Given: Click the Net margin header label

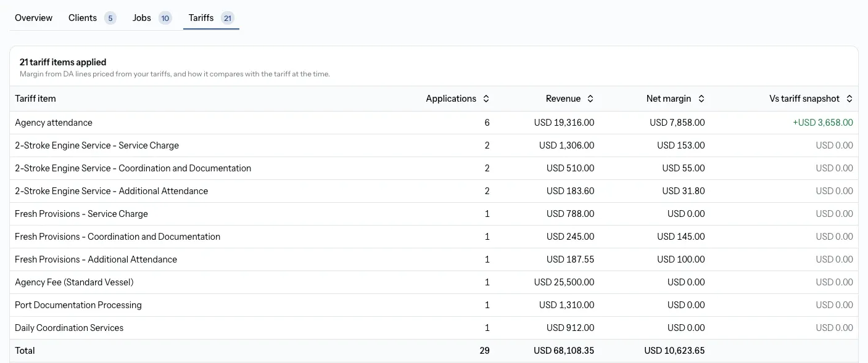Looking at the screenshot, I should (669, 99).
